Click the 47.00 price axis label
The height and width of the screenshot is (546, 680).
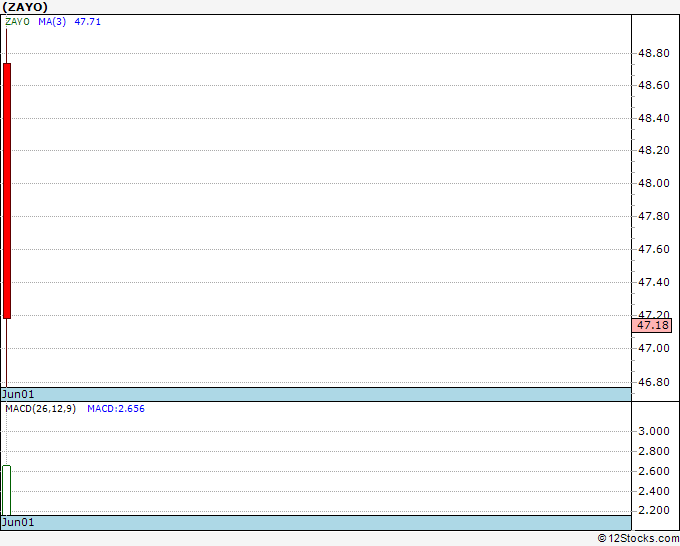[x=654, y=348]
